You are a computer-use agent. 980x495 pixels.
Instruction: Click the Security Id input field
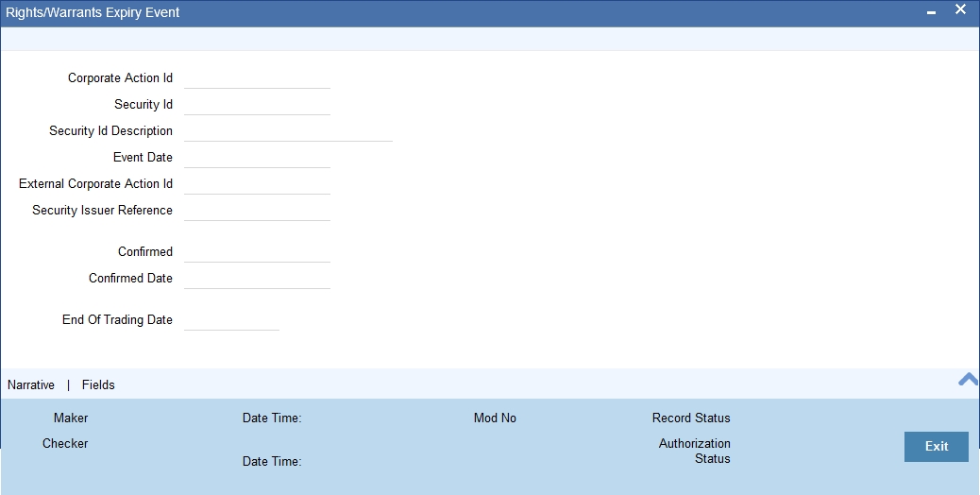pos(257,104)
